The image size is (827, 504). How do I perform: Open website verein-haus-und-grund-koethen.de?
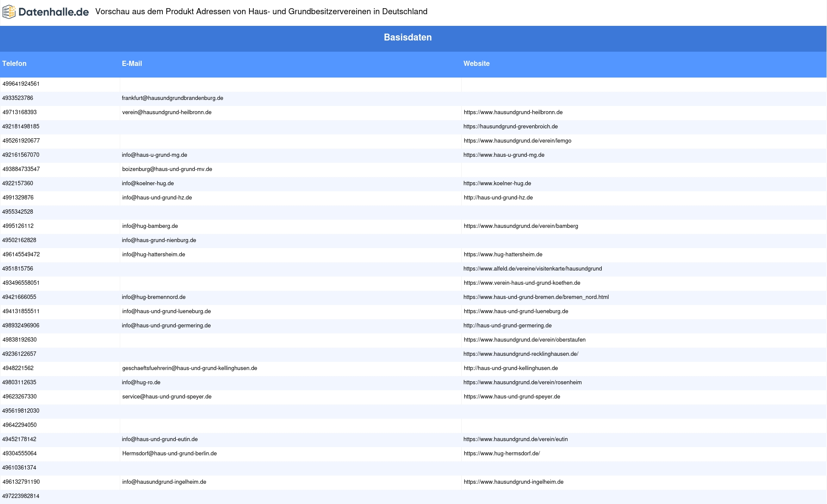[522, 283]
